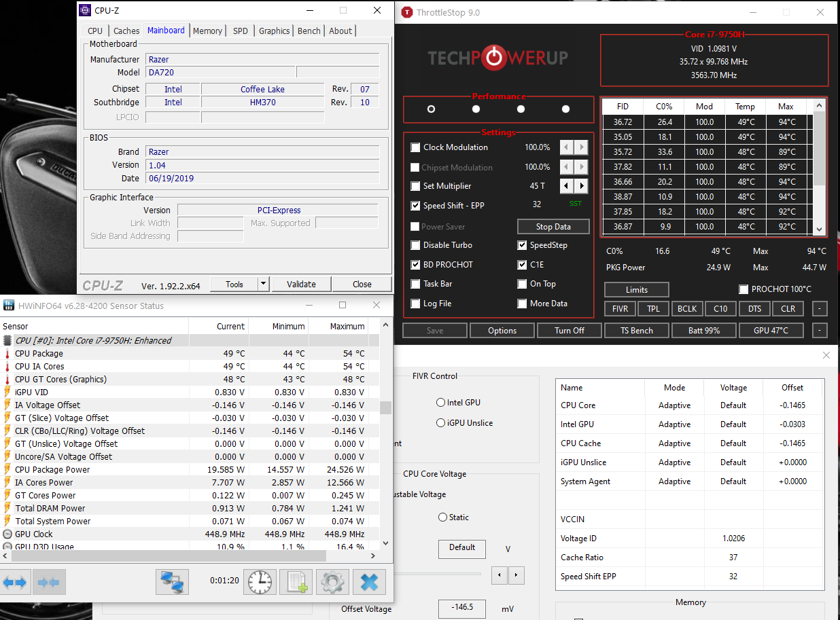Click the right arrow beside the FIVR voltage slider
This screenshot has height=620, width=840.
(x=516, y=575)
